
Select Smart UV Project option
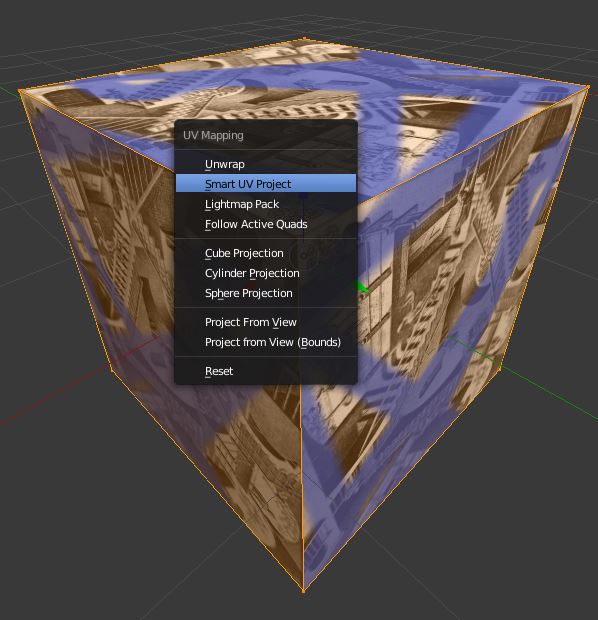[x=266, y=183]
